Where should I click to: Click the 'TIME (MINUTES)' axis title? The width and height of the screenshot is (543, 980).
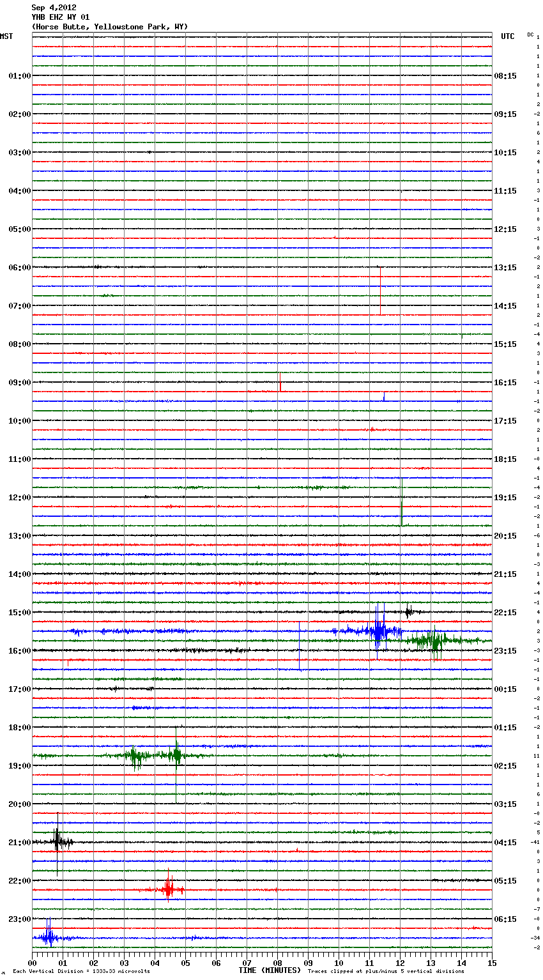[x=269, y=970]
